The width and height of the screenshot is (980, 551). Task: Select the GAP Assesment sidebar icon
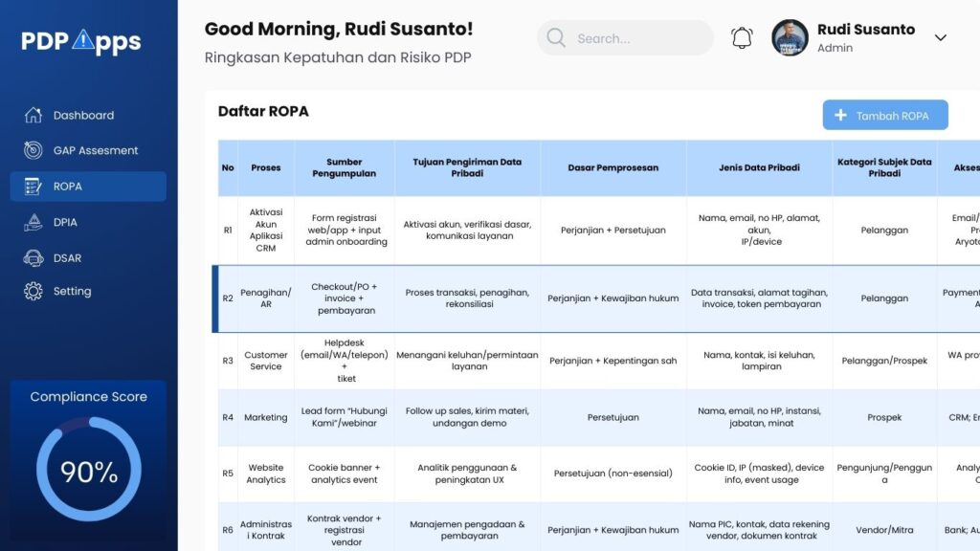[31, 150]
